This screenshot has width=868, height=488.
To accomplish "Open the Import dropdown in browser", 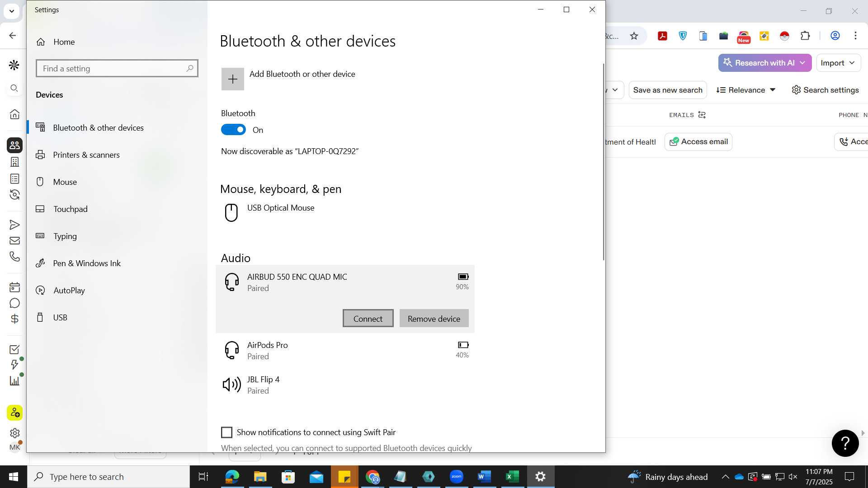I will [838, 63].
